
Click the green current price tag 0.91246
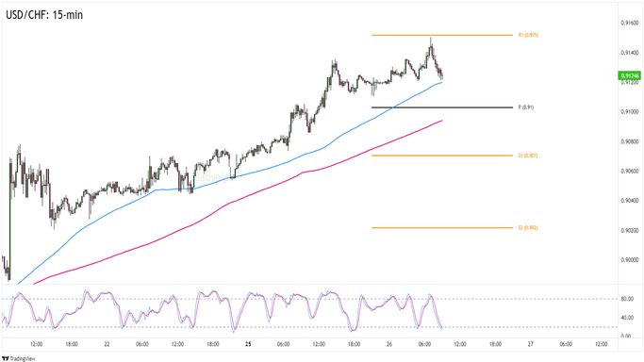[629, 76]
